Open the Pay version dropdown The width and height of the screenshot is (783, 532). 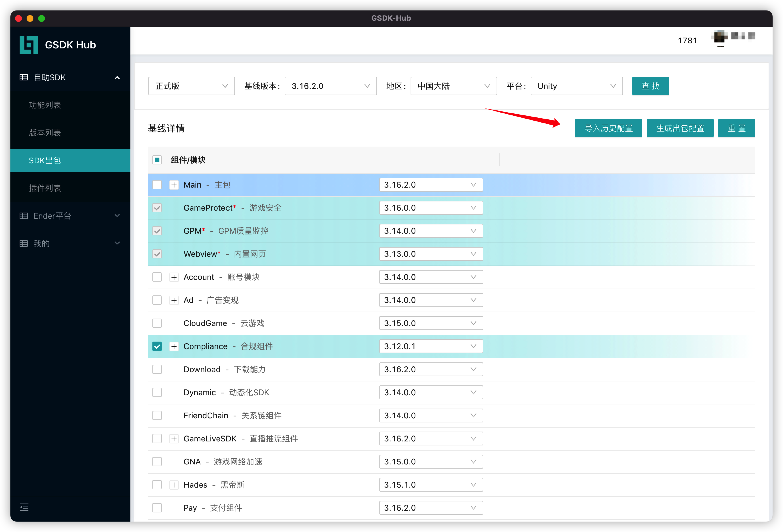click(x=431, y=508)
